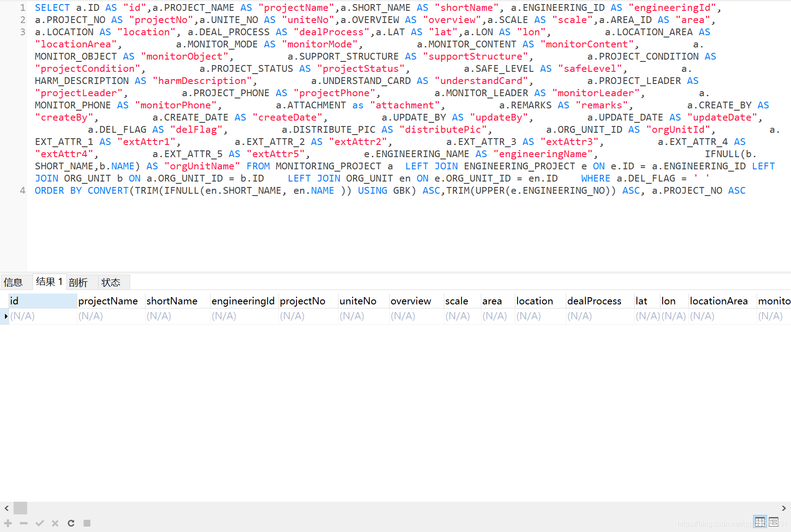The height and width of the screenshot is (532, 791).
Task: Select the locationArea column header
Action: (x=719, y=301)
